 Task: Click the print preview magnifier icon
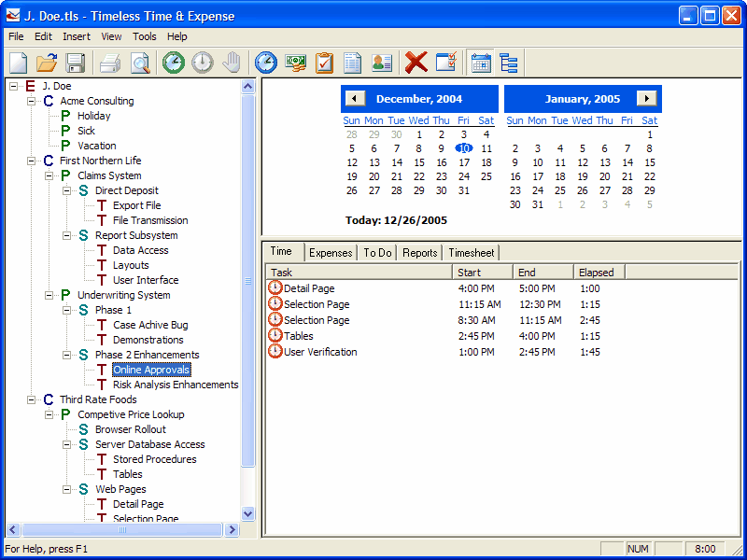point(141,63)
